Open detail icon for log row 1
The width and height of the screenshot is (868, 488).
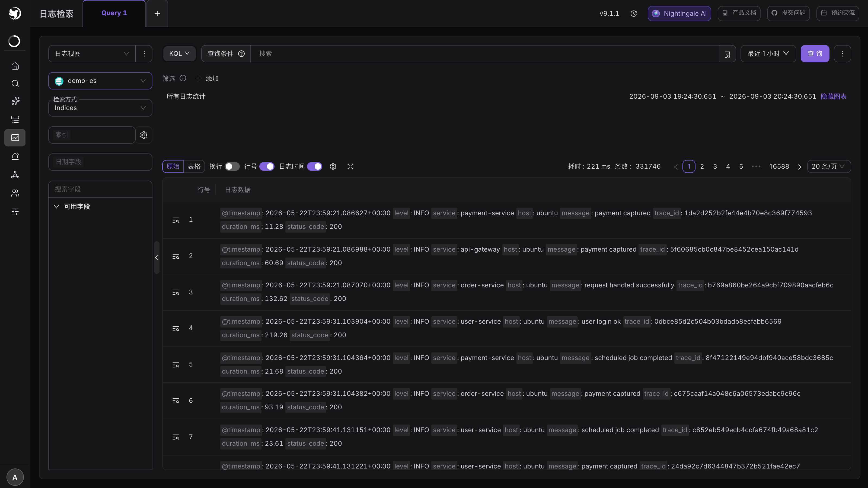175,220
